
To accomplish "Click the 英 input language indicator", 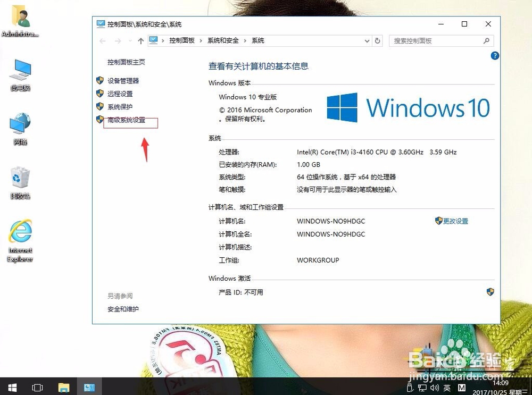I will [447, 388].
